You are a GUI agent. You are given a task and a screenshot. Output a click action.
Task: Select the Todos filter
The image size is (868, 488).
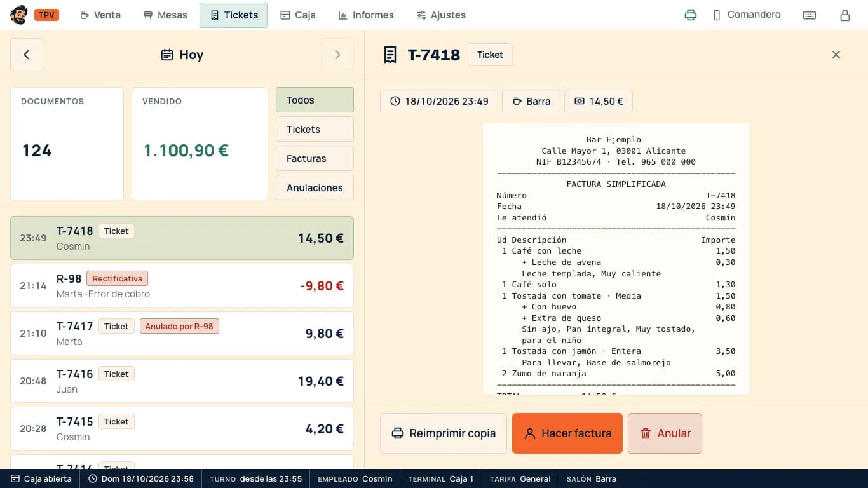pyautogui.click(x=315, y=100)
